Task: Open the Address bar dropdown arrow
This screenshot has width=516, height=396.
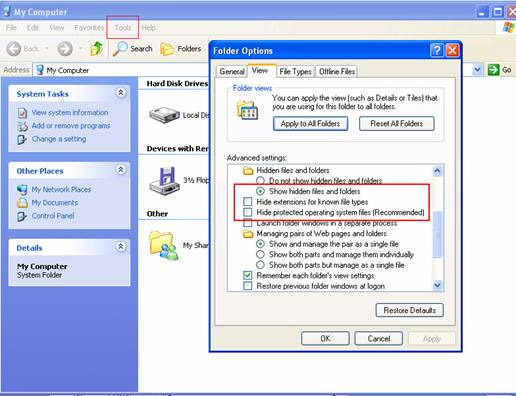Action: tap(477, 70)
